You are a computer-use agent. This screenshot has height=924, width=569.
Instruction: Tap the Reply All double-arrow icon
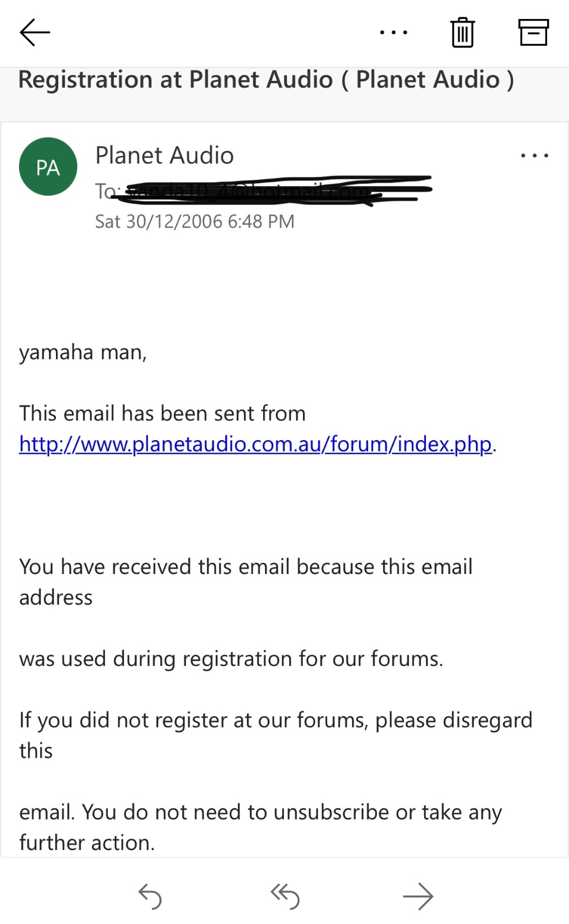tap(285, 896)
